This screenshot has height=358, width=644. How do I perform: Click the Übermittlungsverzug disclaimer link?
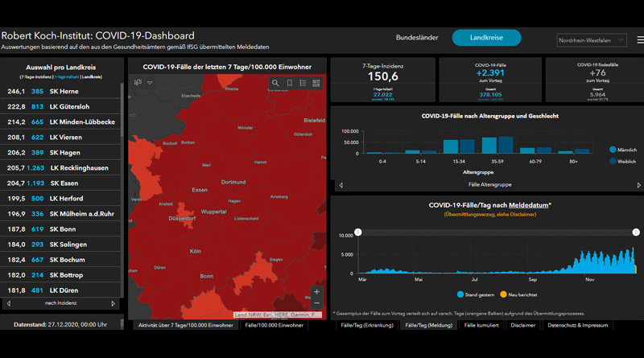[490, 214]
